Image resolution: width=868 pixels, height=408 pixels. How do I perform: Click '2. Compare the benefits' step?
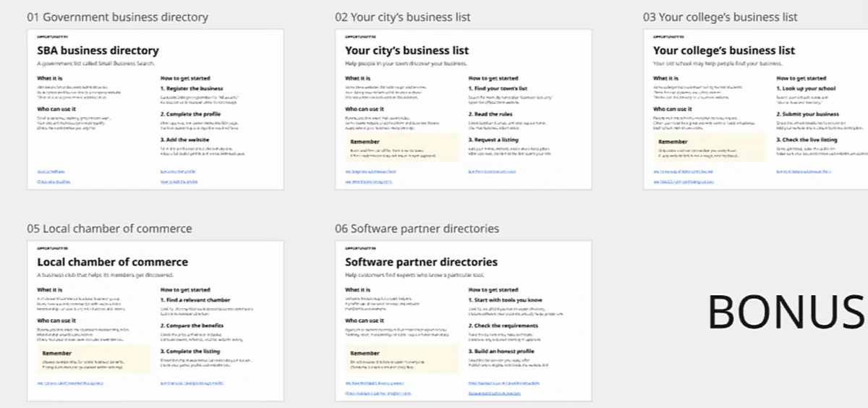point(192,326)
